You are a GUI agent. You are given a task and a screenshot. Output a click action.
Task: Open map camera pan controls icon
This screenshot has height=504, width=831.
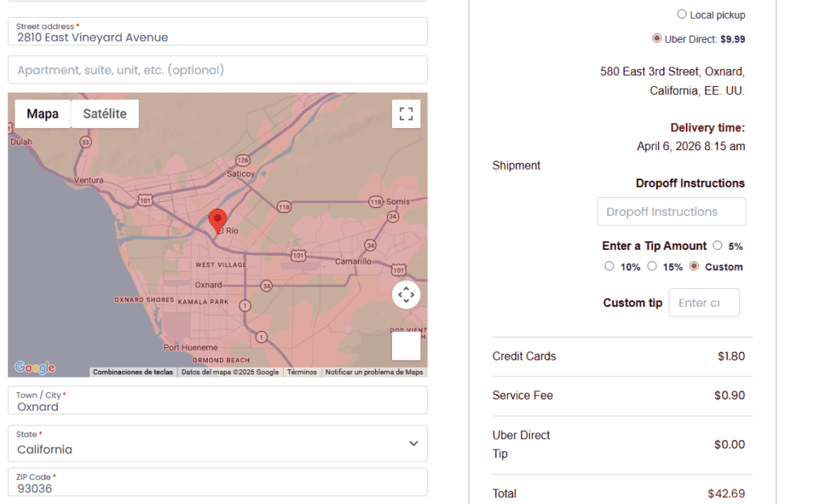tap(406, 295)
